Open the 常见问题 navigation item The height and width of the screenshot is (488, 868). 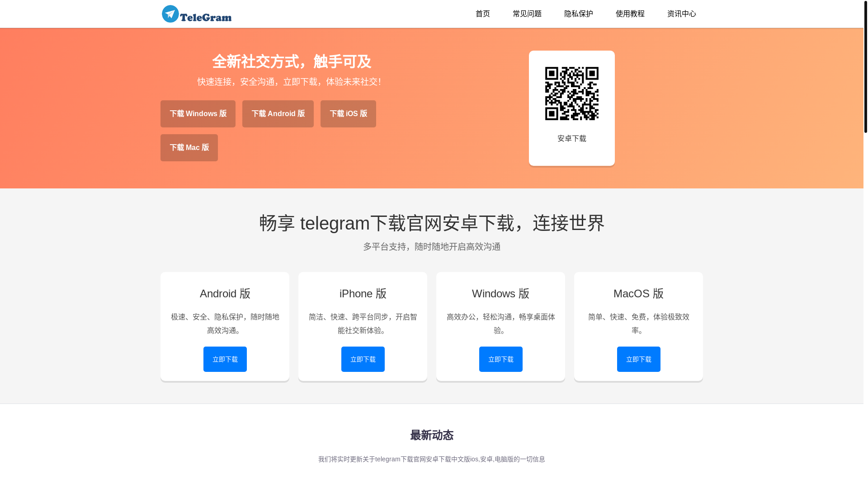[x=527, y=14]
